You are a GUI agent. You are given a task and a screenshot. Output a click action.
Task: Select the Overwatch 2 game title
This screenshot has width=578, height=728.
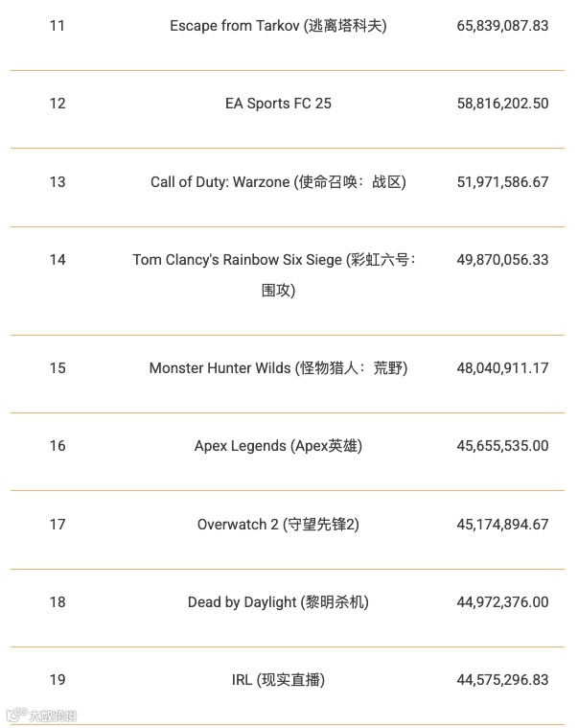[x=278, y=524]
